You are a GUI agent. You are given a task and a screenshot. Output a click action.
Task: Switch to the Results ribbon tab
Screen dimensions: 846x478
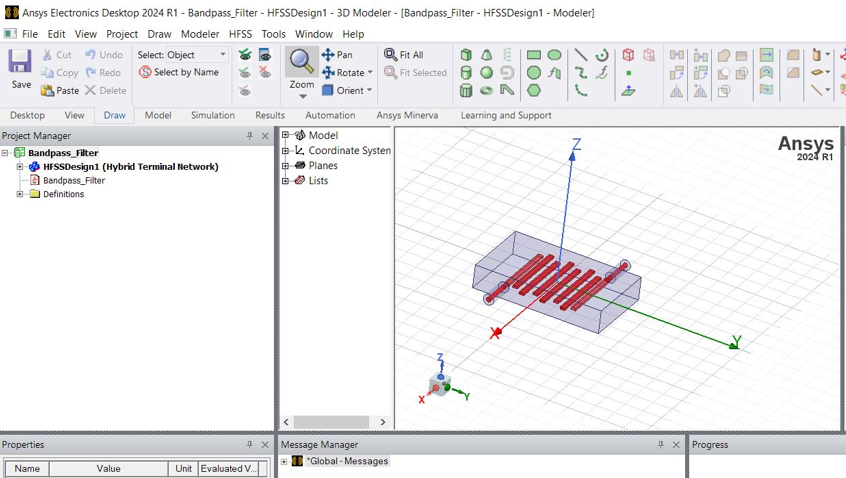pos(270,115)
